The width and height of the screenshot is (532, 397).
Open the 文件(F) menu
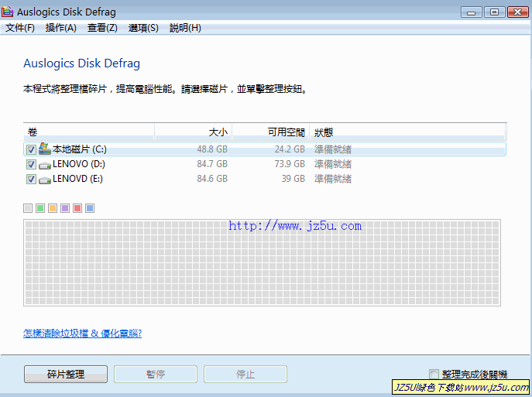pos(20,28)
